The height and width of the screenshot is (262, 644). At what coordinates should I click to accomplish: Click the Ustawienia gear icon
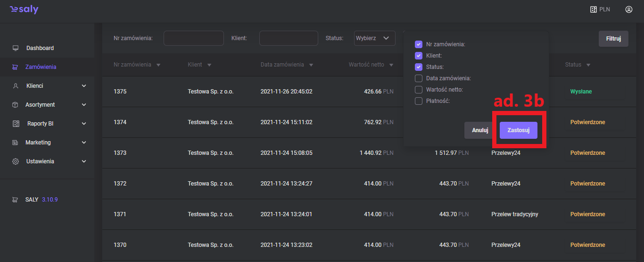pos(16,161)
